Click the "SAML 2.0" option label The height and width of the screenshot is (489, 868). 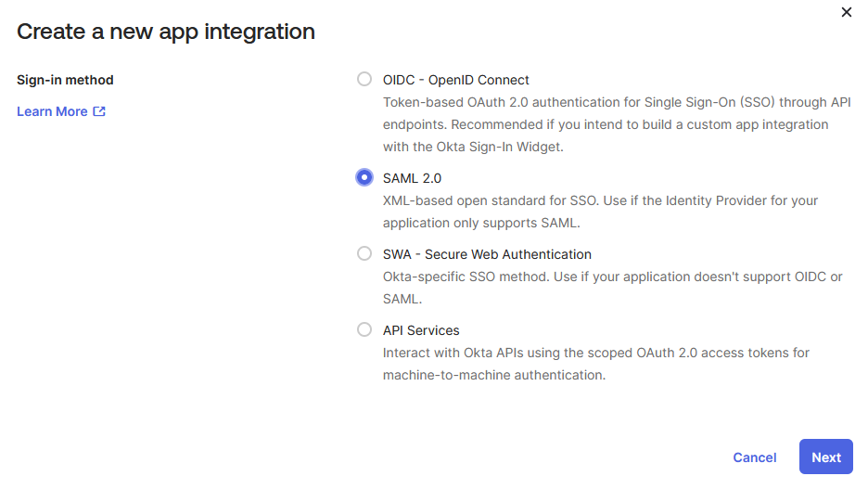pos(405,177)
